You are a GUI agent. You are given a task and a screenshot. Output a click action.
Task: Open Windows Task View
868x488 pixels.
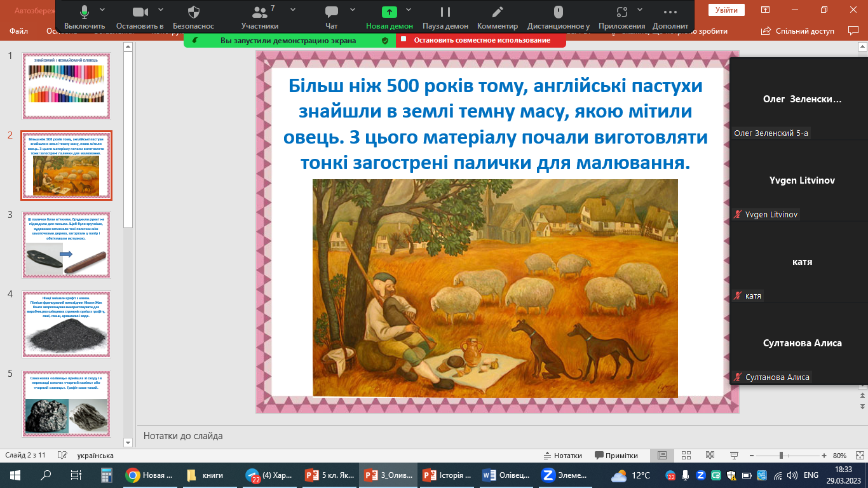pyautogui.click(x=76, y=475)
